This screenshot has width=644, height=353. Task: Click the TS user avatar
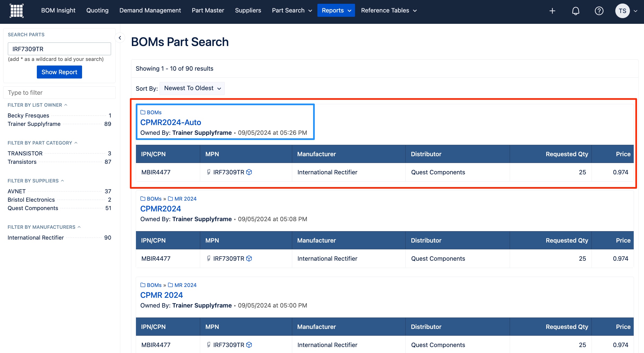[622, 11]
